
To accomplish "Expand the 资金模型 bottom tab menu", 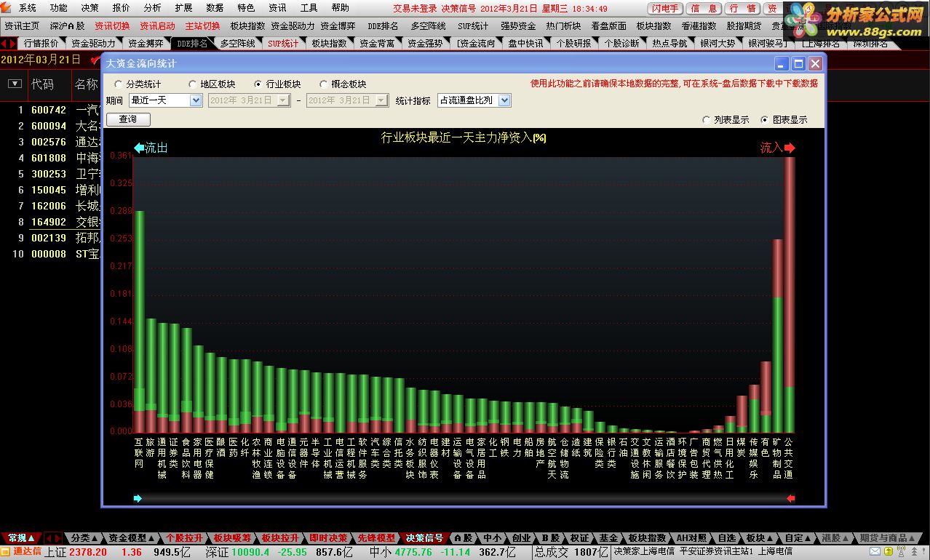I will pos(132,538).
